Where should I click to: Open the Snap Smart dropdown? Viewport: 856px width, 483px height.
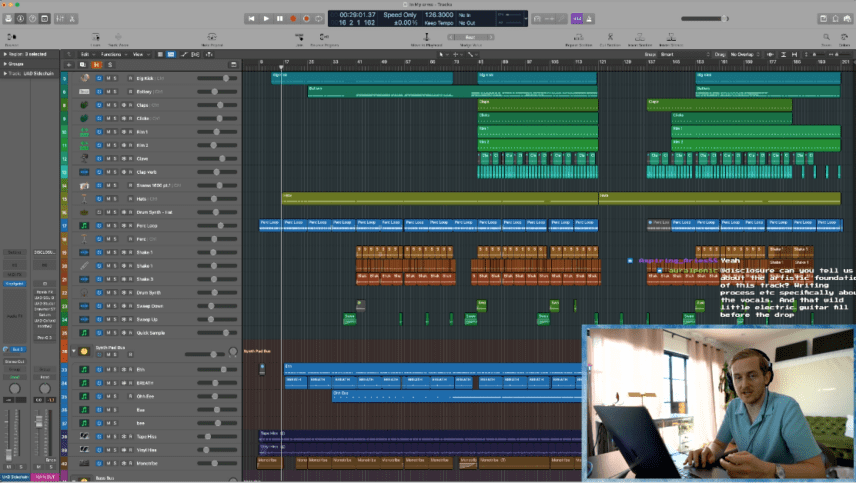(685, 55)
